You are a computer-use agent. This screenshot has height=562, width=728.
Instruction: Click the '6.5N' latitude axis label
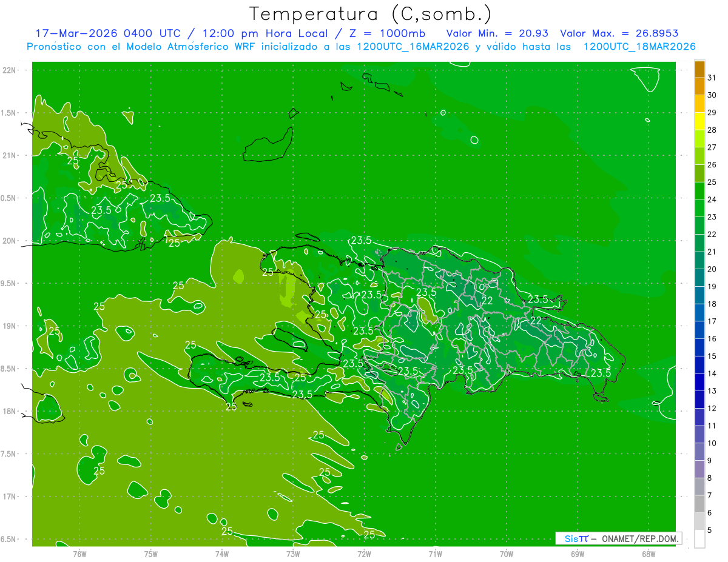(x=9, y=540)
